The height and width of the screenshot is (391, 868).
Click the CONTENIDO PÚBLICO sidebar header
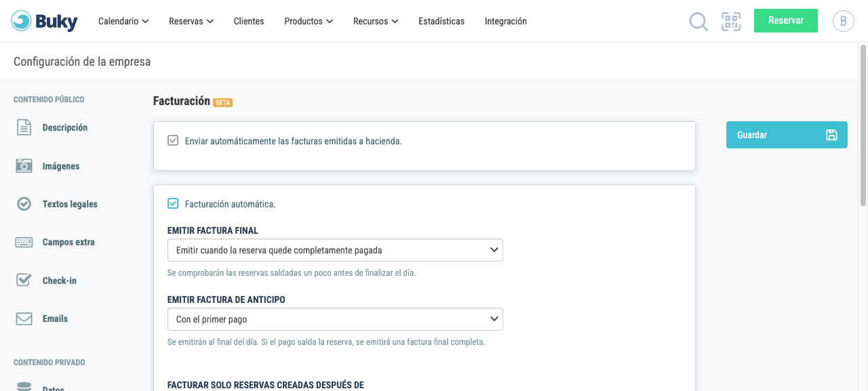(49, 100)
